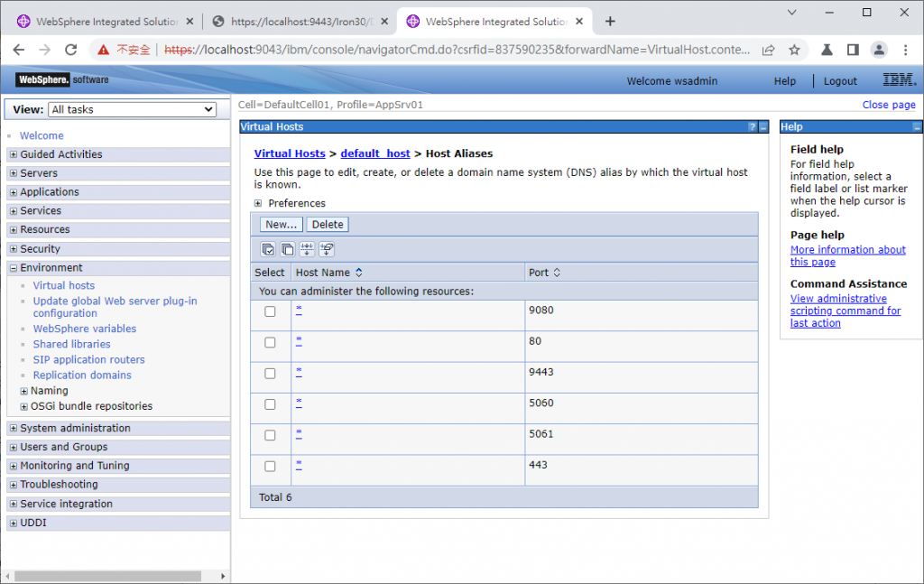Reload the browser page
The image size is (924, 584).
71,50
